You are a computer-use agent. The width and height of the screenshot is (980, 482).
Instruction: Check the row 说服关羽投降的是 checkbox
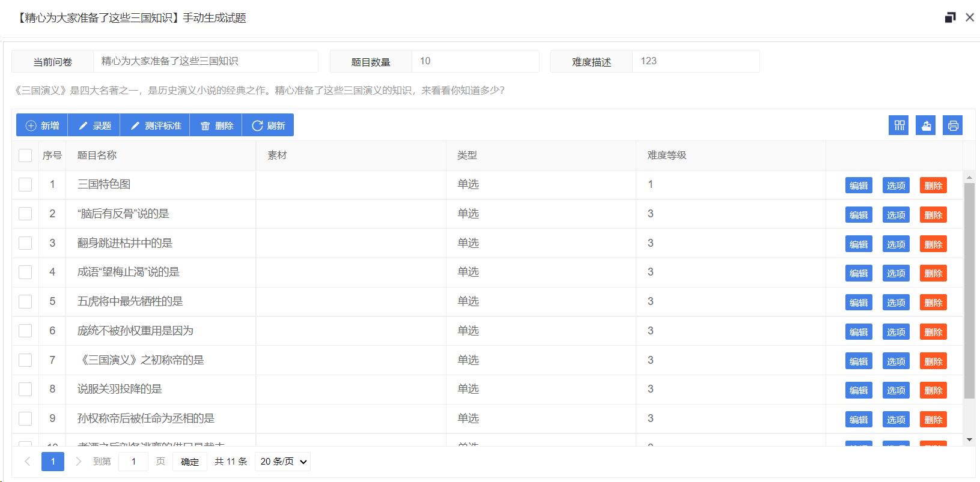25,389
